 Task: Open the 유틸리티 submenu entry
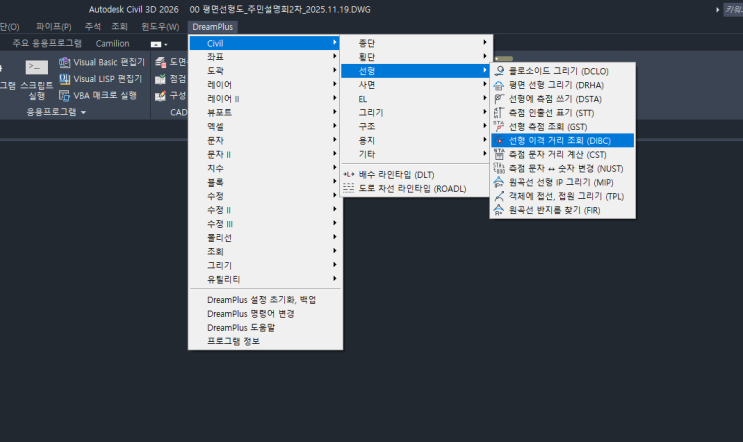[265, 279]
